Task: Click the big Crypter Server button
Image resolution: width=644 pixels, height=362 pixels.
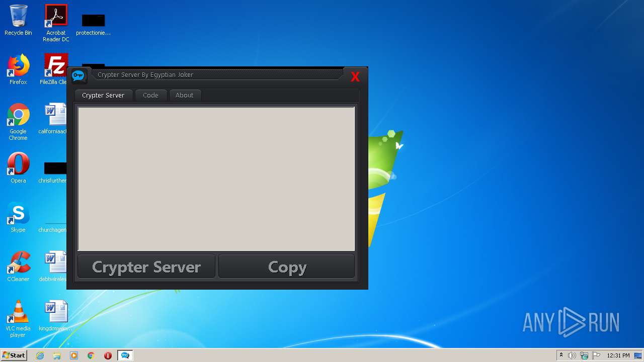Action: point(146,266)
